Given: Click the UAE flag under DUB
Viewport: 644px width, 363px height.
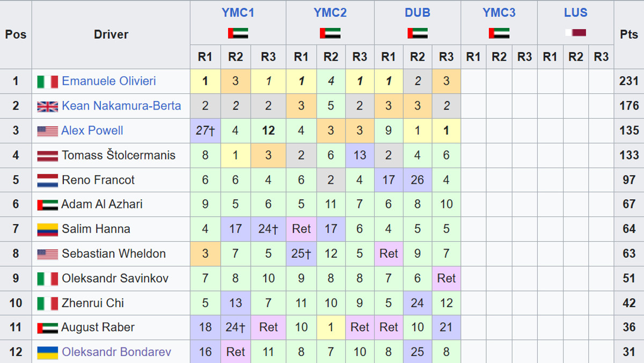Looking at the screenshot, I should [x=418, y=33].
